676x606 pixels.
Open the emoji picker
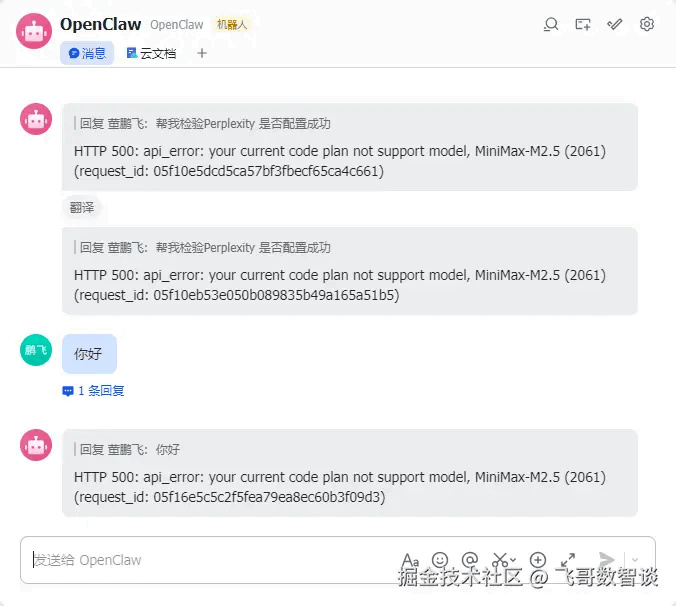pos(440,560)
